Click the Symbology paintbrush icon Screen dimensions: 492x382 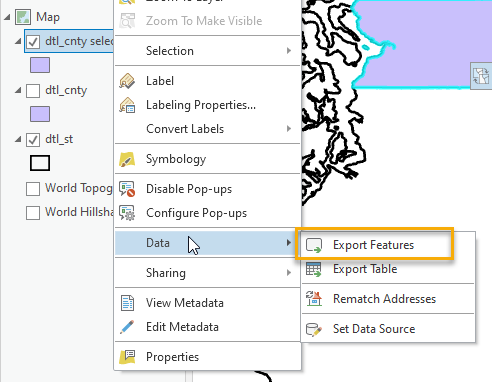pyautogui.click(x=127, y=159)
